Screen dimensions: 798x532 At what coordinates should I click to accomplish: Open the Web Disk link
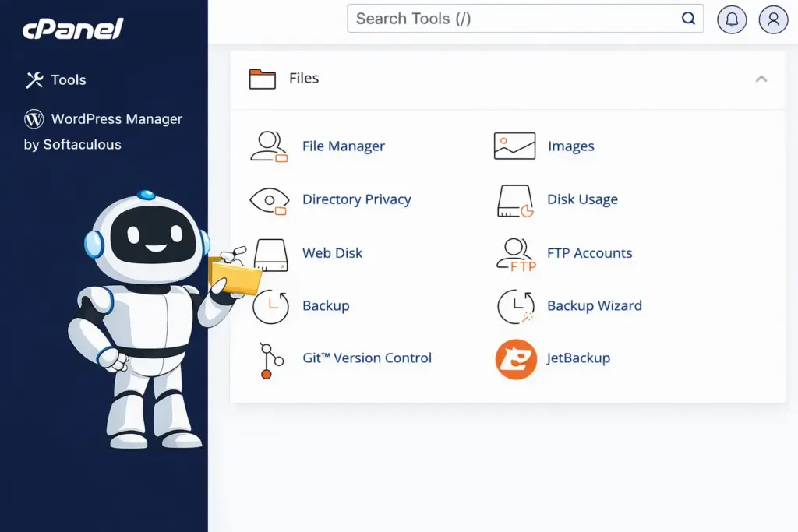[333, 253]
